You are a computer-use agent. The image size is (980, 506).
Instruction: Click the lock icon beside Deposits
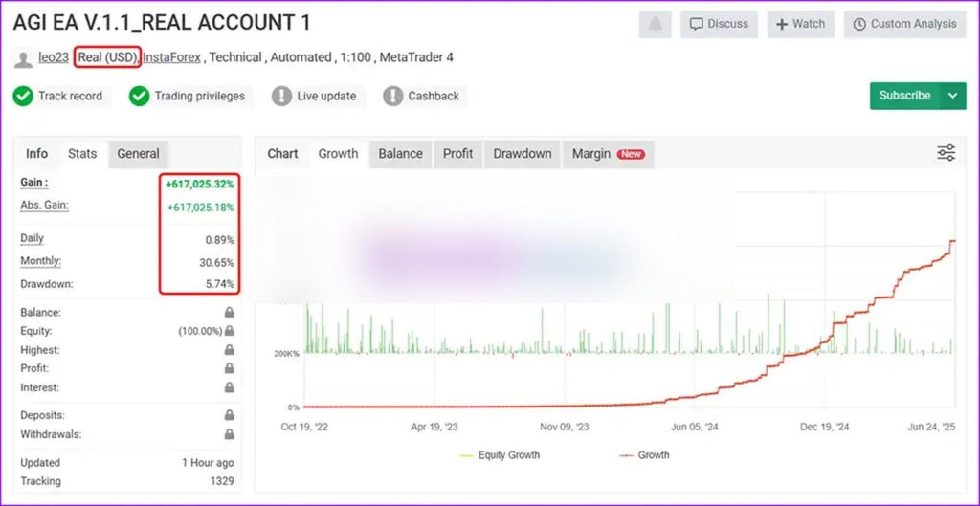click(x=230, y=415)
